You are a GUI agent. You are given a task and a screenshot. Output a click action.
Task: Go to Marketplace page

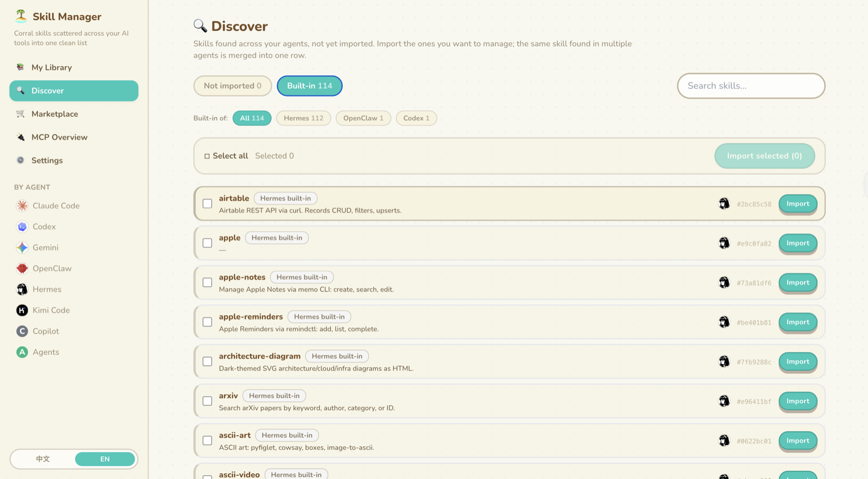(74, 114)
